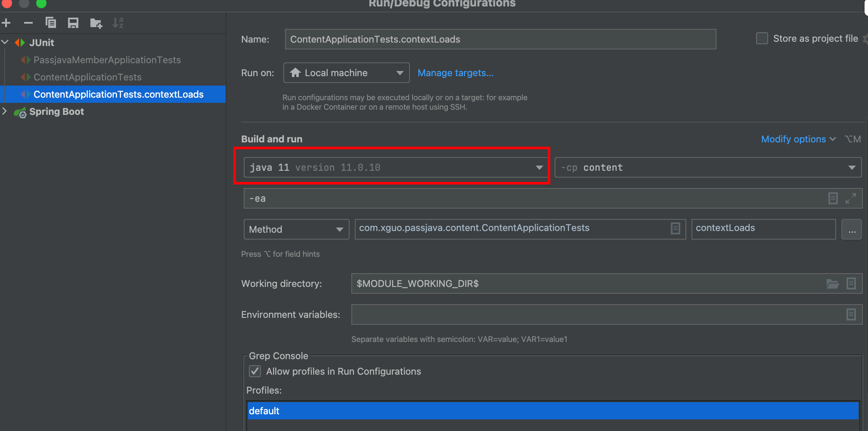The width and height of the screenshot is (868, 431).
Task: Click the Sort Configurations alphabetically icon
Action: (x=118, y=23)
